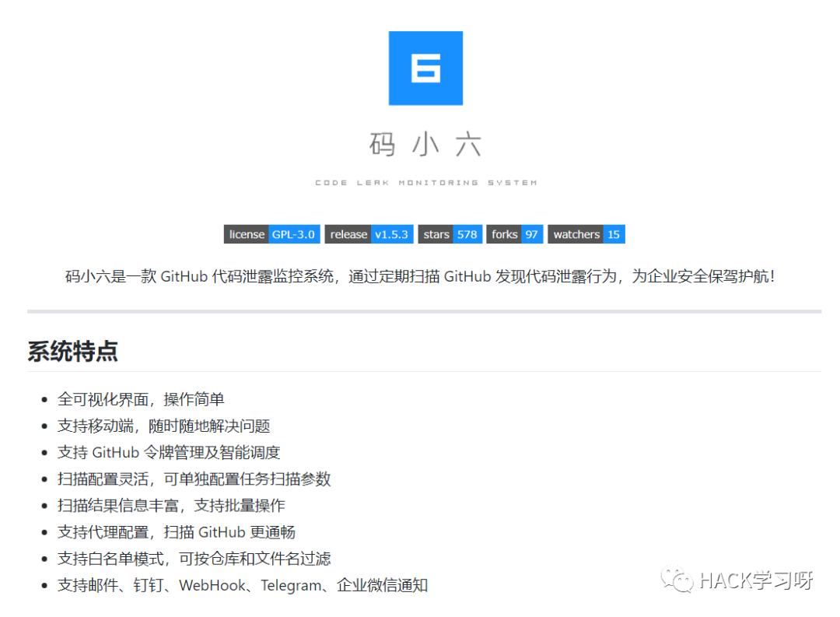
Task: Click the description line starting 码小六是一款 GitHub
Action: 420,277
